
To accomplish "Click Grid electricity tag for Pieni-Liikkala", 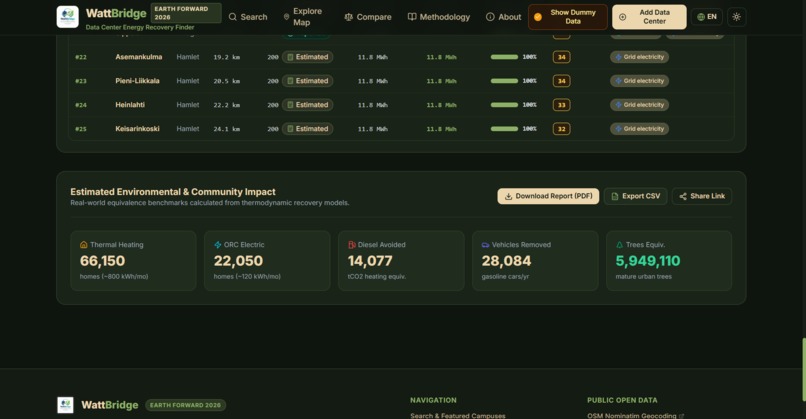I will 639,81.
